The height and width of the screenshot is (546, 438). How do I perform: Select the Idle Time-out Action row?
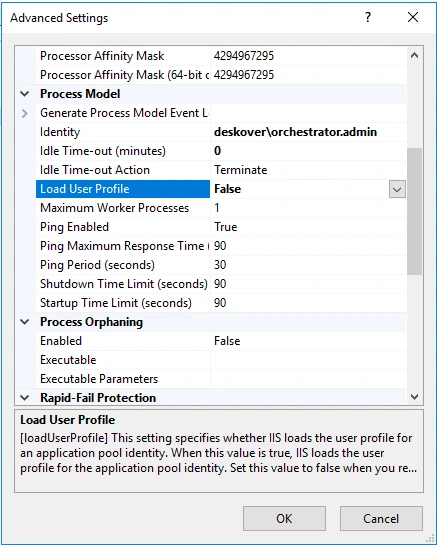[221, 170]
